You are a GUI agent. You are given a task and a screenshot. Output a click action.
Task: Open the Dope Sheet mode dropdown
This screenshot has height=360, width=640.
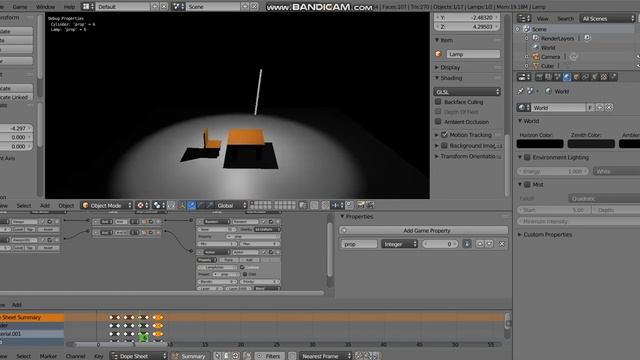pyautogui.click(x=139, y=356)
